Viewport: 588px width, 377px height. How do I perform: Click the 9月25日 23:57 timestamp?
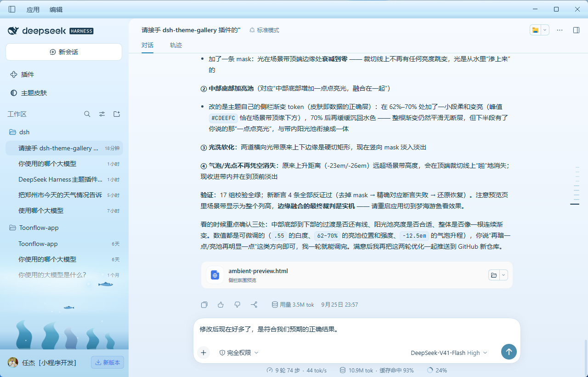coord(339,304)
